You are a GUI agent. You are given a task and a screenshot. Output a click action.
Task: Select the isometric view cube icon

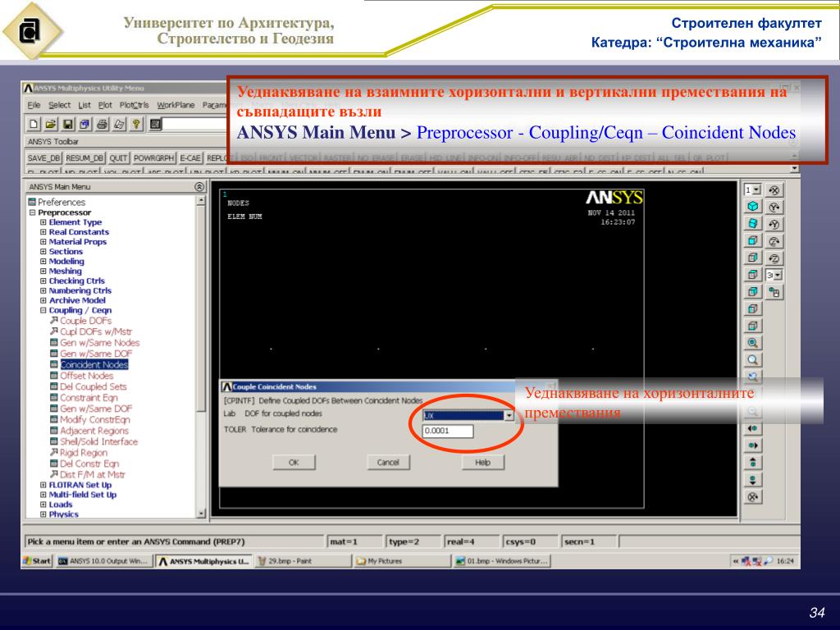752,206
